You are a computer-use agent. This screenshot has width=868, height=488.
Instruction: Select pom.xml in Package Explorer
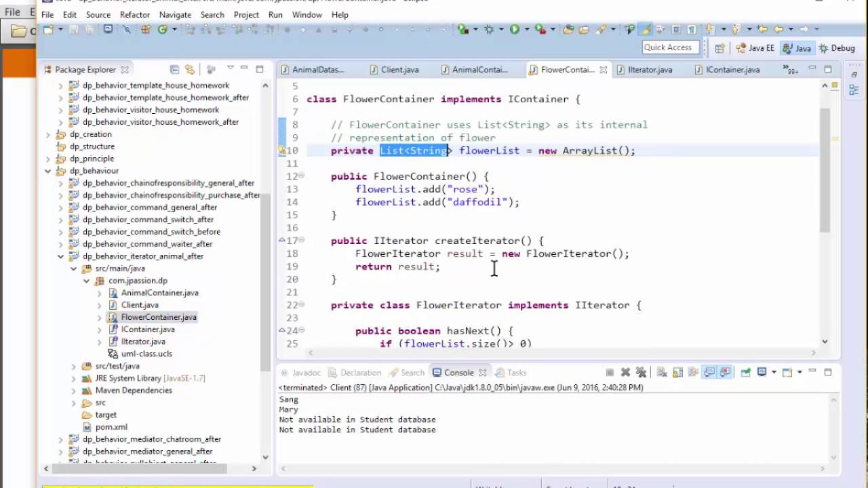tap(111, 427)
